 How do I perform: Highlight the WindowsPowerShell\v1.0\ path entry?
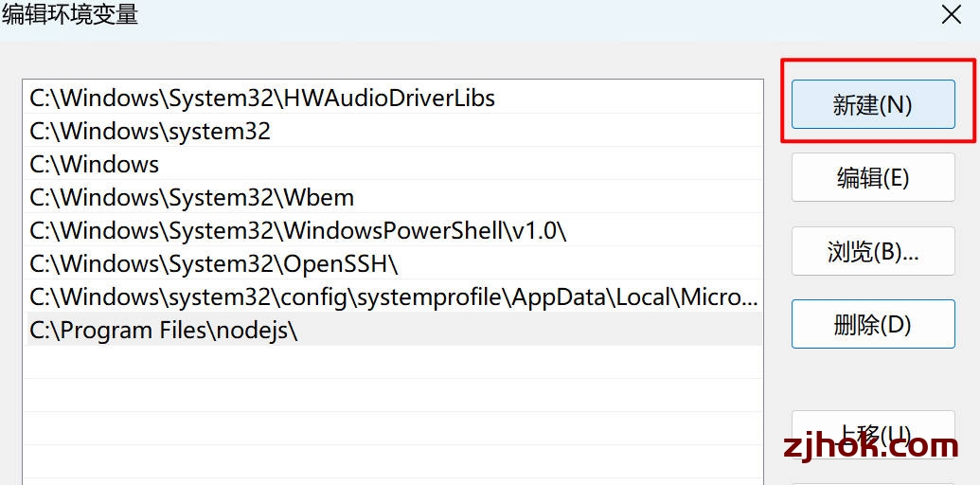pos(394,230)
